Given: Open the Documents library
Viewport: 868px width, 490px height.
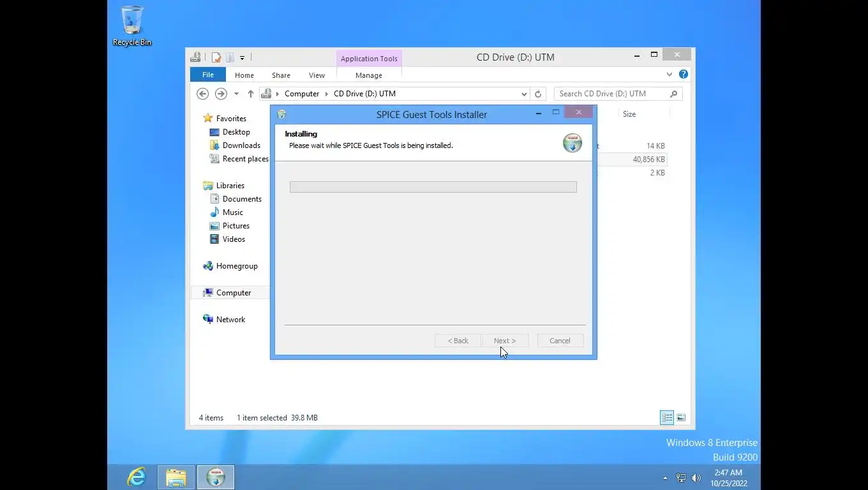Looking at the screenshot, I should click(x=242, y=199).
